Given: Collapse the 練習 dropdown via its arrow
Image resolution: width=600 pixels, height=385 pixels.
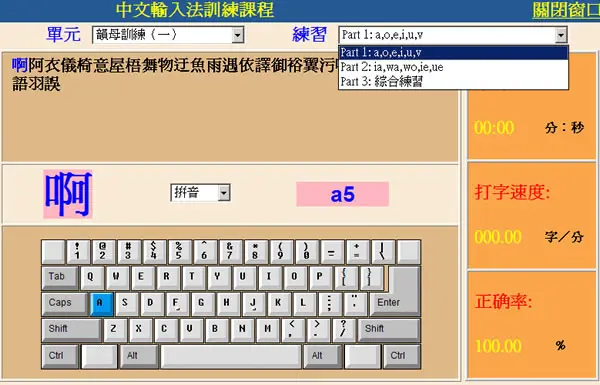Looking at the screenshot, I should click(561, 35).
